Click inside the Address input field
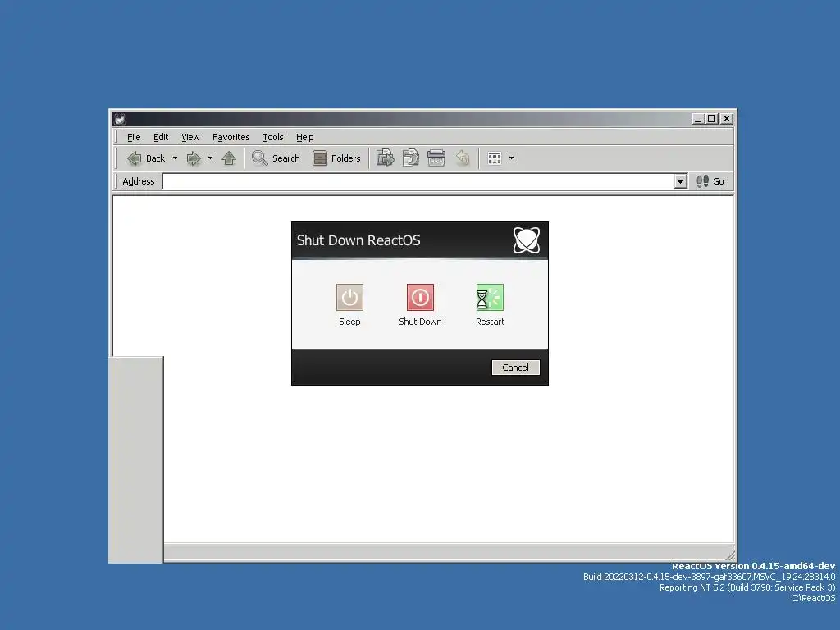The width and height of the screenshot is (840, 630). (x=418, y=181)
